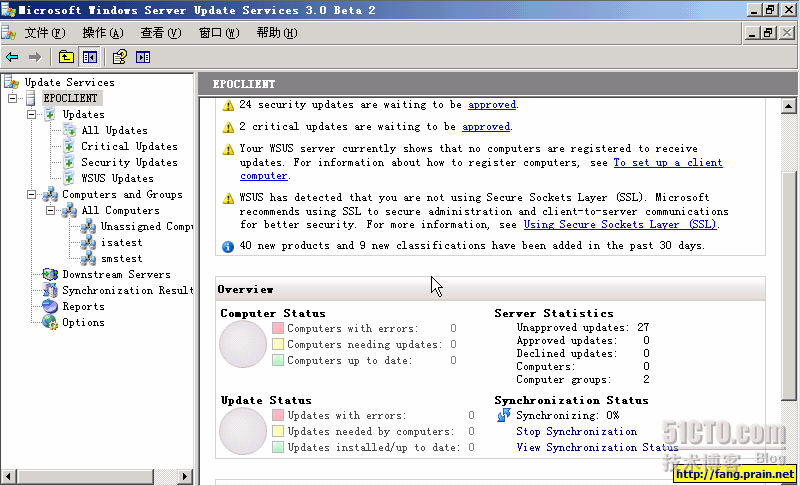Click the warning icon beside security updates
Image resolution: width=800 pixels, height=486 pixels.
[x=228, y=105]
